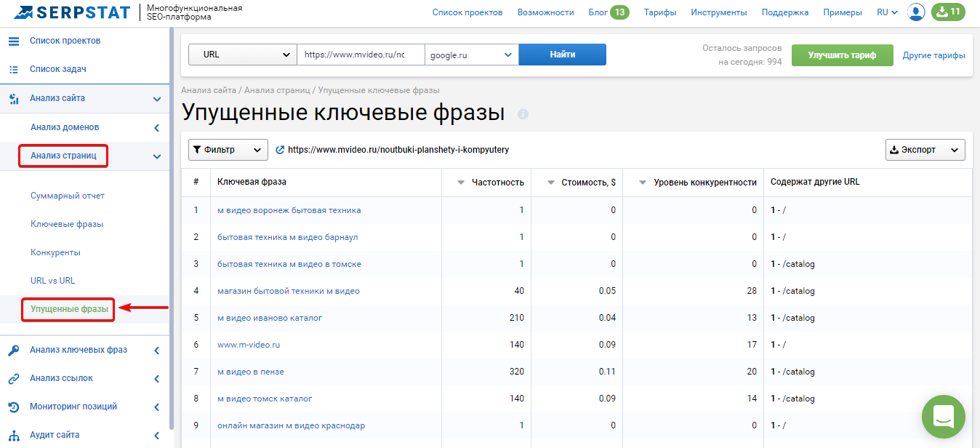
Task: Click the hamburger icon next to Список проектов
Action: [x=13, y=41]
